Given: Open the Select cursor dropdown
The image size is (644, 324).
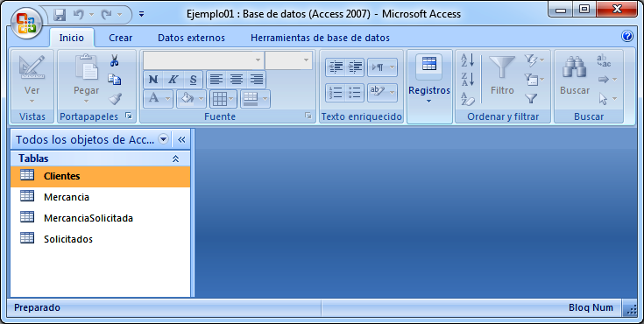Looking at the screenshot, I should (607, 99).
